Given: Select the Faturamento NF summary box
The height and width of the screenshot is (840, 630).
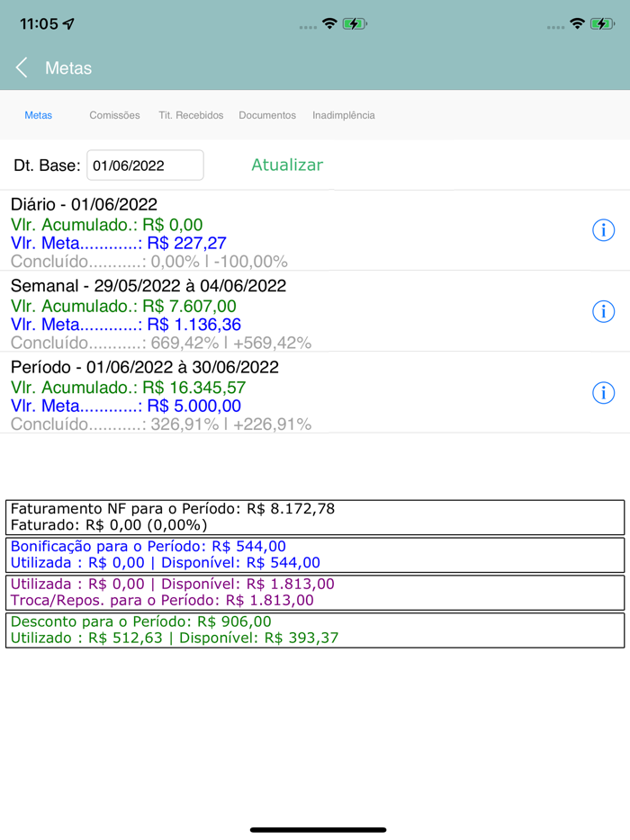Looking at the screenshot, I should tap(315, 516).
